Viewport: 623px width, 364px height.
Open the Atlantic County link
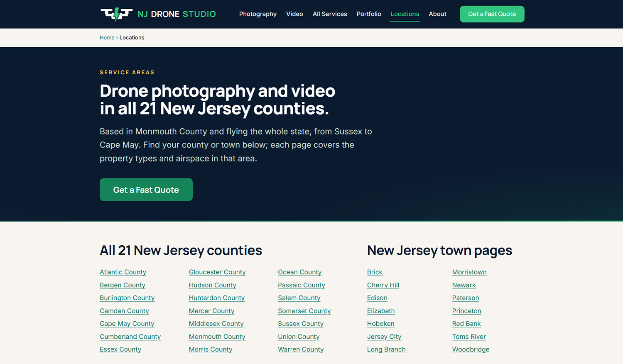point(123,272)
